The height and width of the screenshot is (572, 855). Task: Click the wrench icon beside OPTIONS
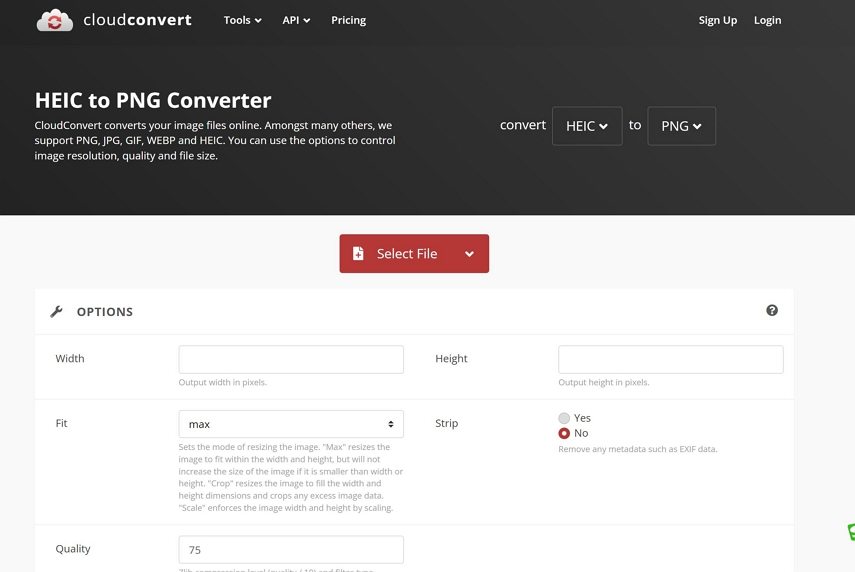pyautogui.click(x=56, y=311)
